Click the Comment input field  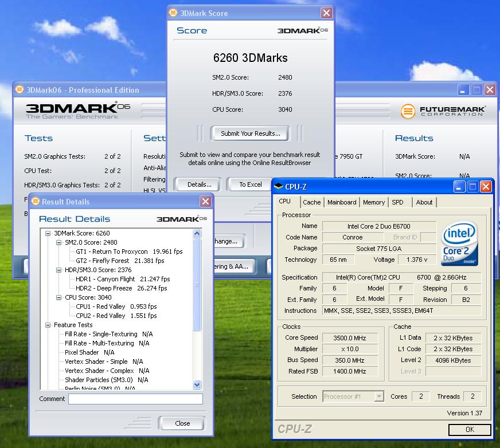[135, 399]
